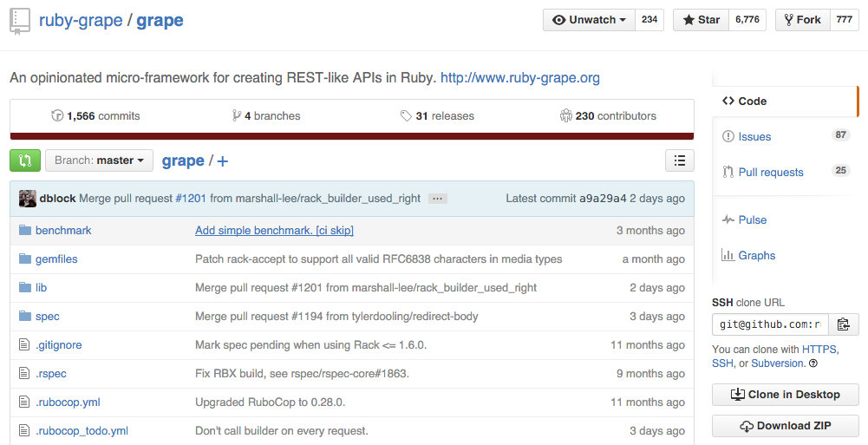Click the lib folder icon
Screen dimensions: 868x445
click(x=25, y=287)
